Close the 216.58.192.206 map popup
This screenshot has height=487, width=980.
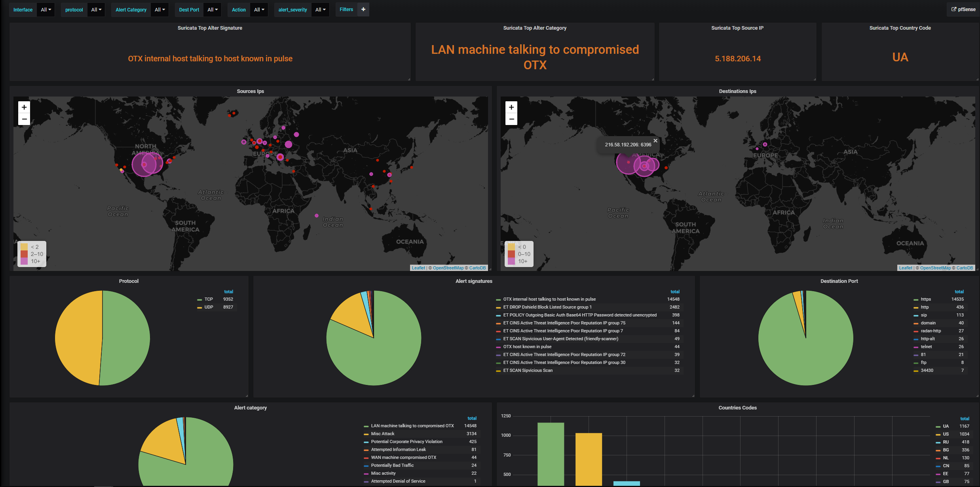pos(655,141)
